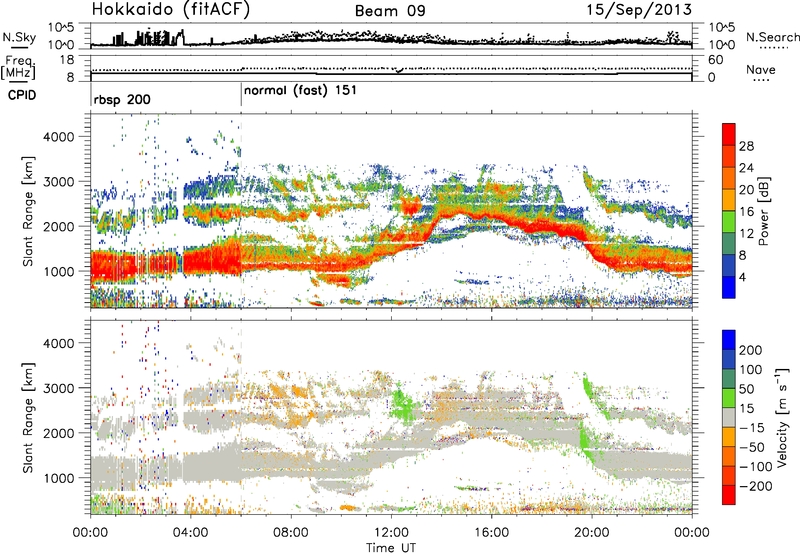This screenshot has height=554, width=800.
Task: Pick Velocity colorbar segment between 15 and 50
Action: tap(729, 398)
